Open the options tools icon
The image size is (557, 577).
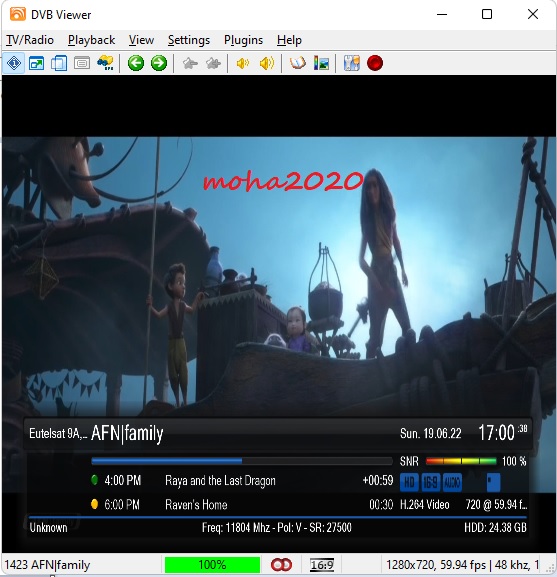coord(352,63)
